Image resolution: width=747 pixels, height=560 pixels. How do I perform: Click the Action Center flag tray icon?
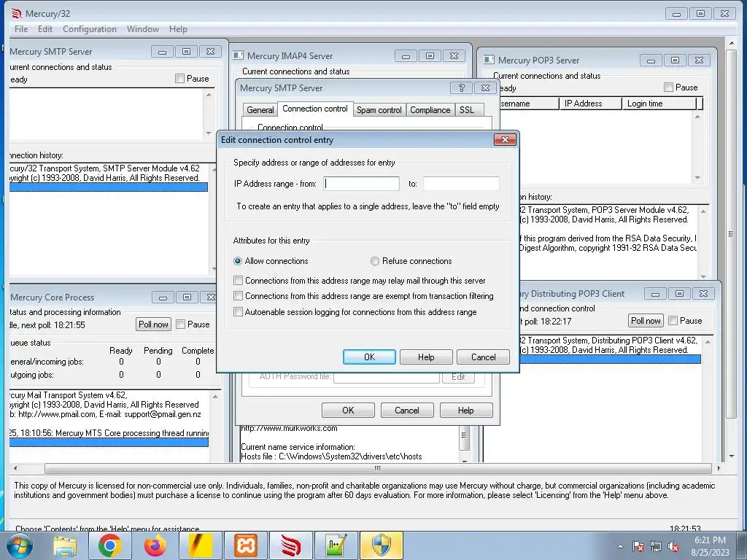638,546
